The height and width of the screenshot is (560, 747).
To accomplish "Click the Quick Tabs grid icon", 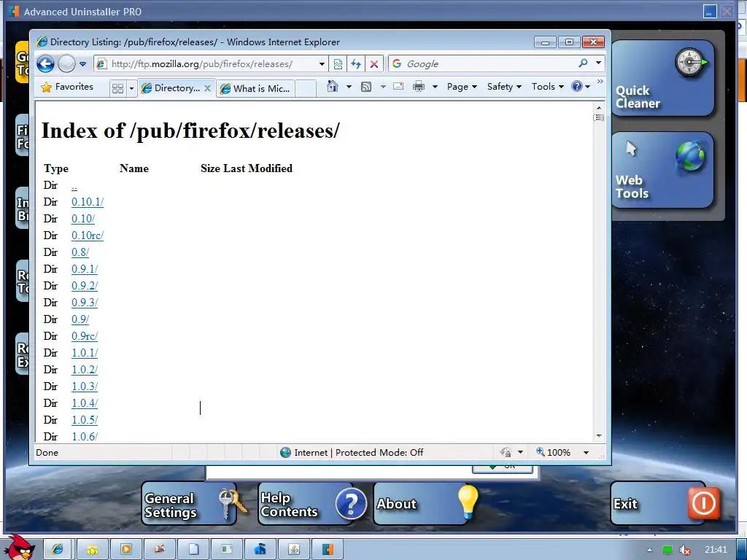I will [x=117, y=88].
